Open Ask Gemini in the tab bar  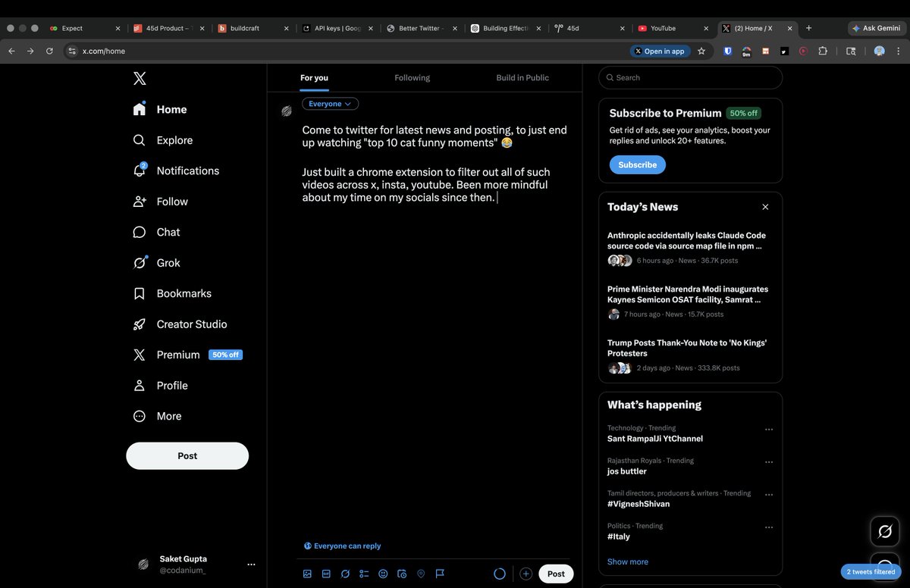pos(877,28)
